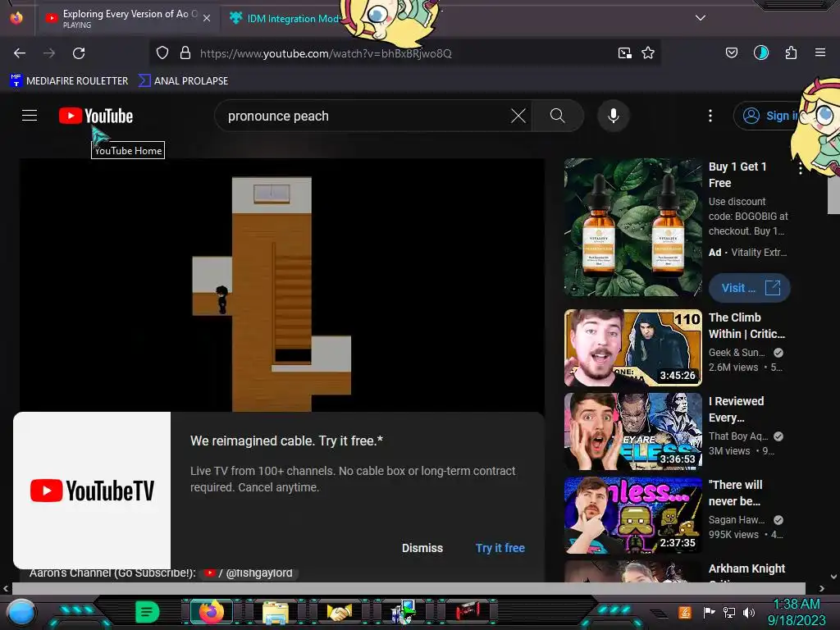The width and height of the screenshot is (840, 630).
Task: Open installer app icon in taskbar
Action: tap(404, 612)
